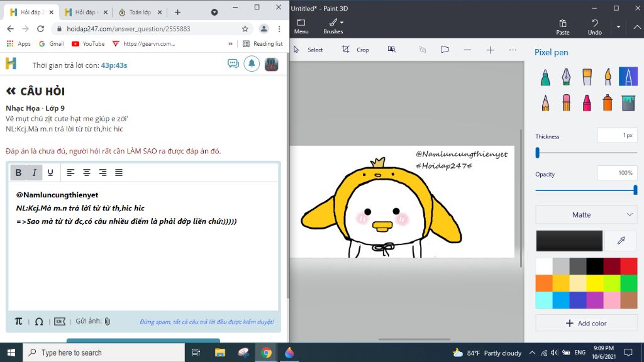Viewport: 644px width, 362px height.
Task: Open the three-dot more options in Paint 3D
Action: coord(513,50)
